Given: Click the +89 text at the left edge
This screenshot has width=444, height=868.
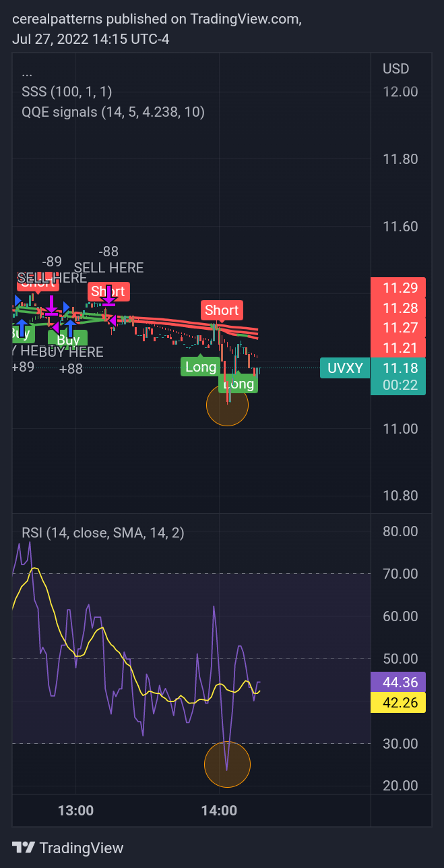Looking at the screenshot, I should pos(22,367).
